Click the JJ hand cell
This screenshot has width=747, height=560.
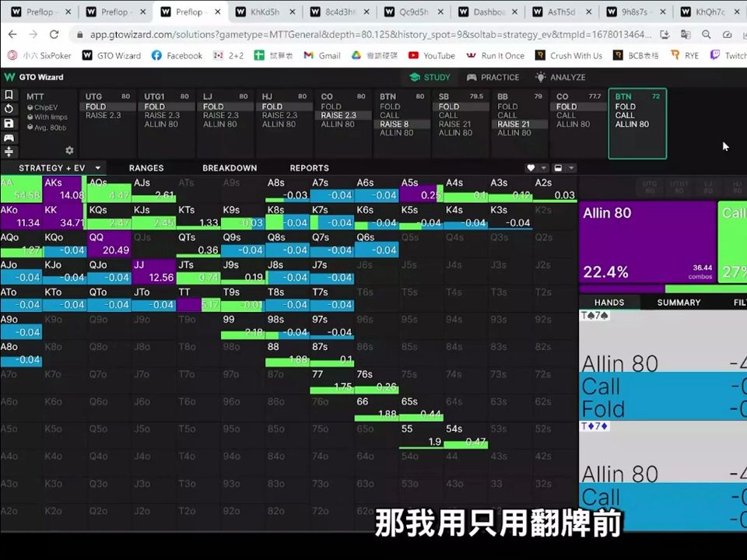(153, 271)
